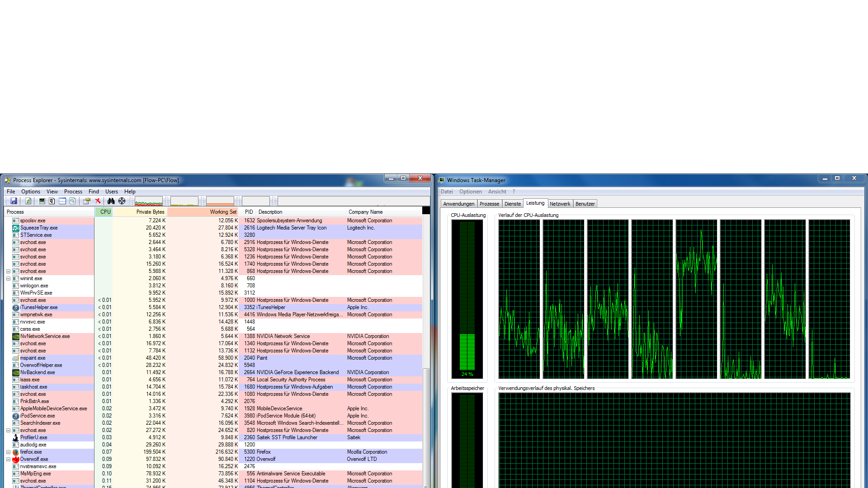
Task: Click the Refresh Now toolbar icon
Action: [28, 201]
